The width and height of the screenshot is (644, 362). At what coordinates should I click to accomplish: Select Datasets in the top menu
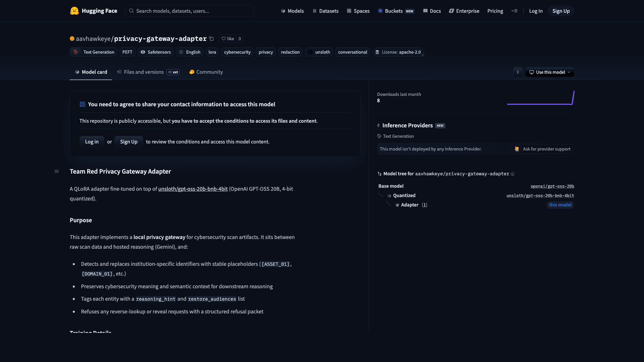pyautogui.click(x=325, y=11)
